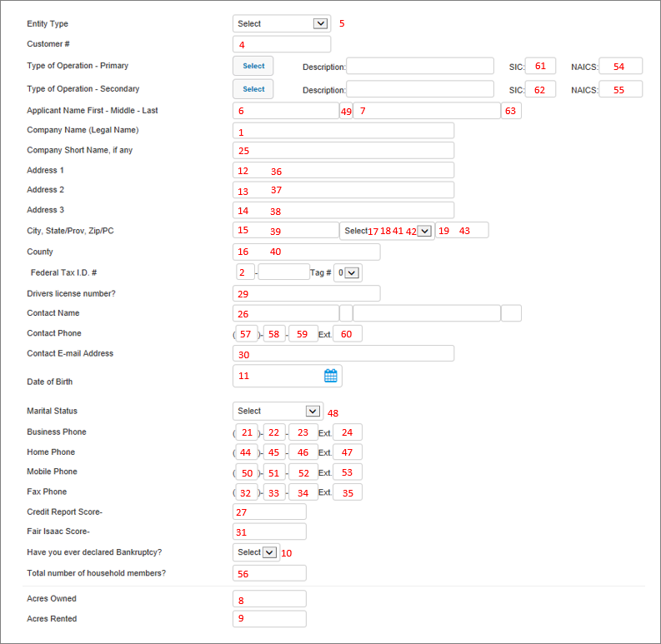Screen dimensions: 661x644
Task: Click the Secondary operation Description field
Action: click(420, 89)
